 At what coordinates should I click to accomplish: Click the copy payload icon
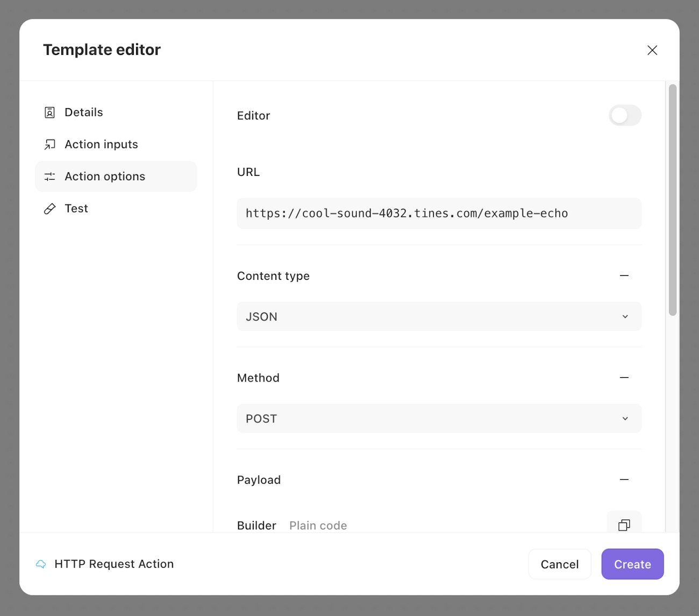tap(624, 525)
